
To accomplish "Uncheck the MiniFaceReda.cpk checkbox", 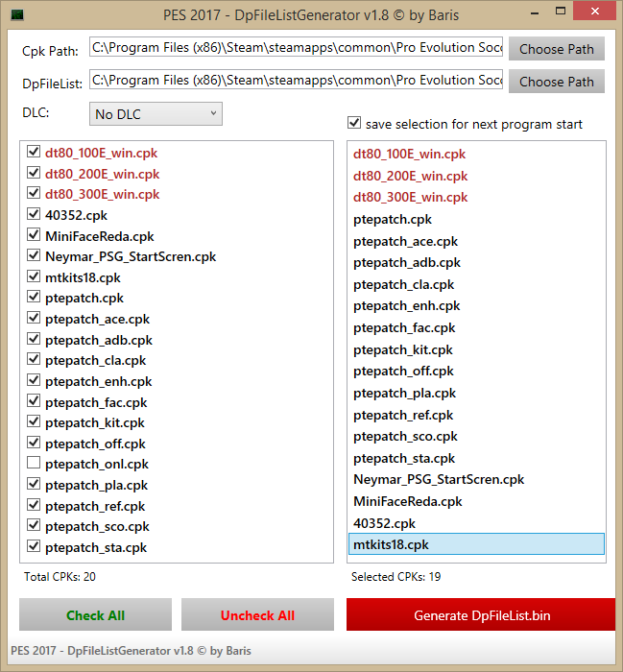I will pos(34,235).
